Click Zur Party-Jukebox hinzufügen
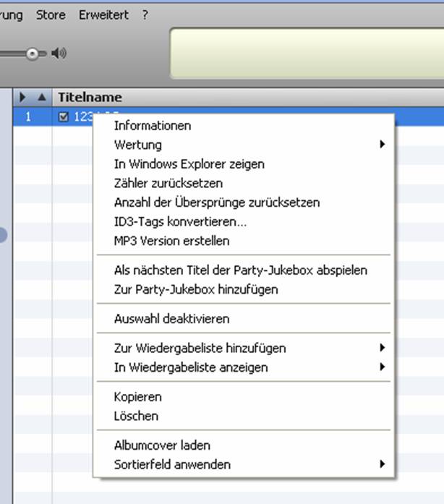Screen dimensions: 444x504 [196, 289]
